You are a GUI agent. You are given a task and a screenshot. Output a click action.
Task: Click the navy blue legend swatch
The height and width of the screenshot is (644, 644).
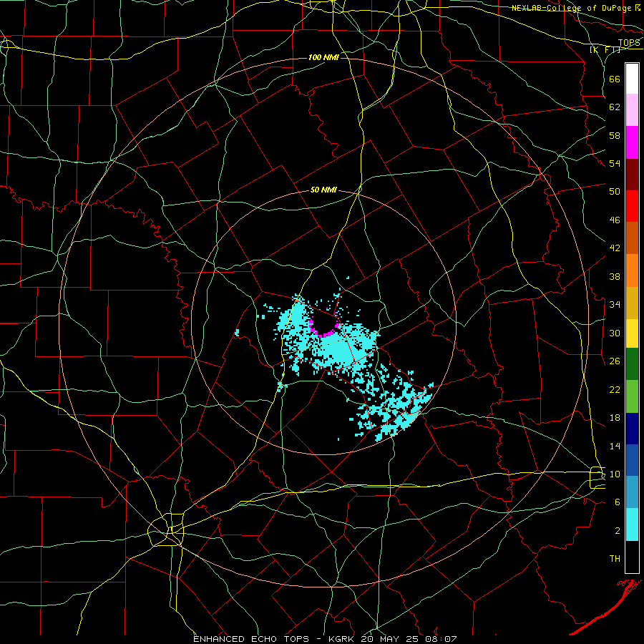(x=632, y=429)
